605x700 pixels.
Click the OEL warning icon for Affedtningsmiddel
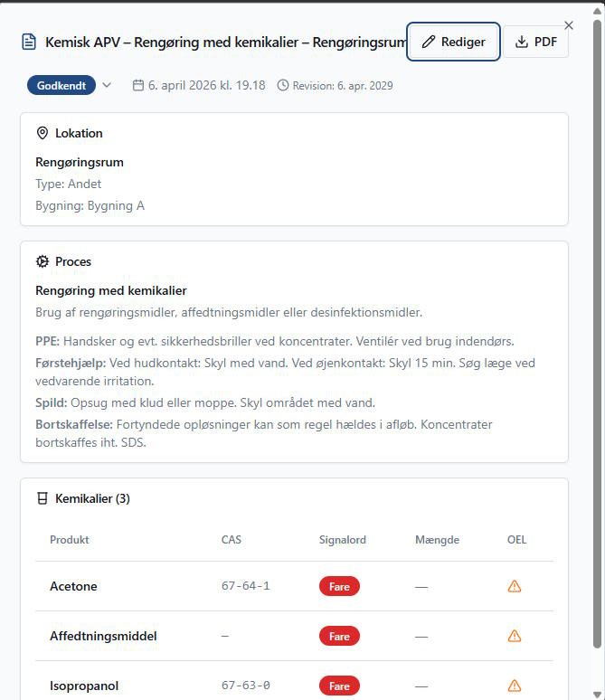pyautogui.click(x=515, y=636)
